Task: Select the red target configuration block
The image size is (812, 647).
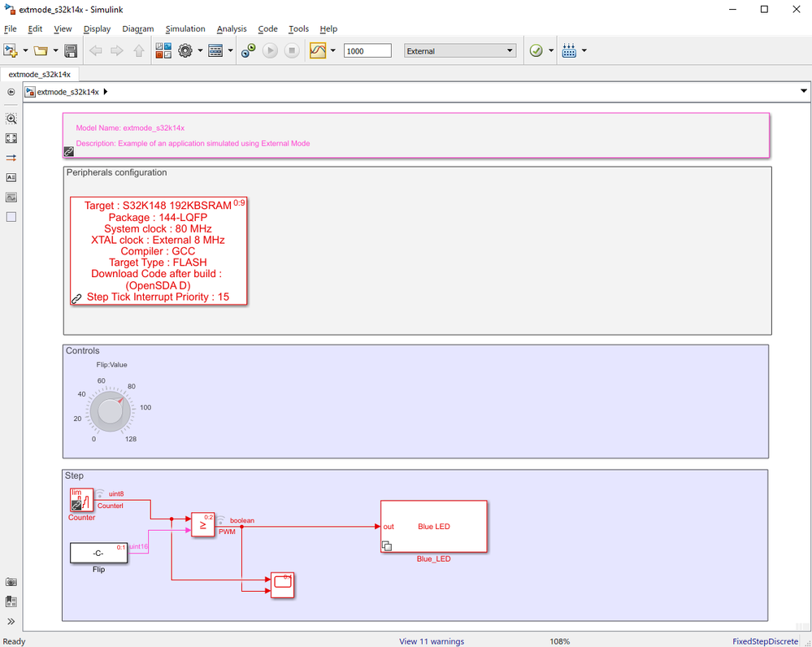Action: coord(158,250)
